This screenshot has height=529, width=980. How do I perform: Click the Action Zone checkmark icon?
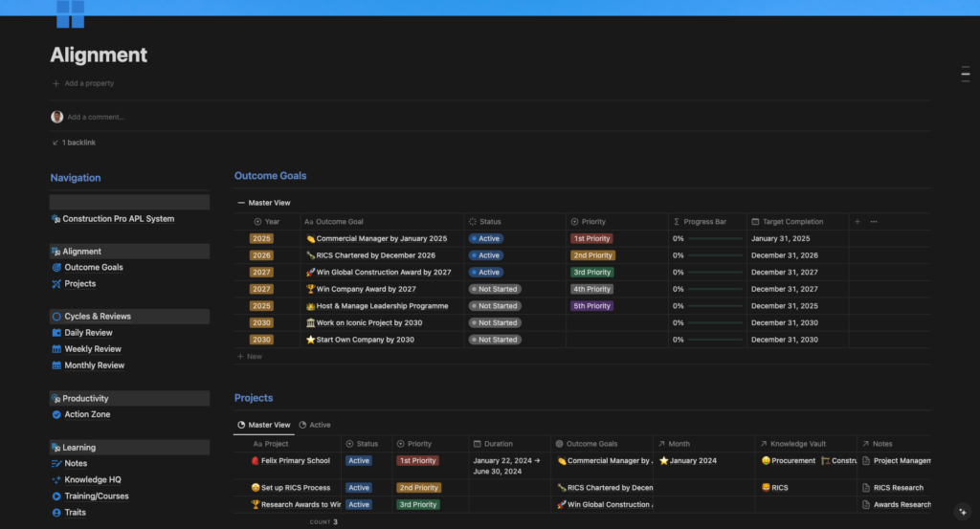coord(56,415)
